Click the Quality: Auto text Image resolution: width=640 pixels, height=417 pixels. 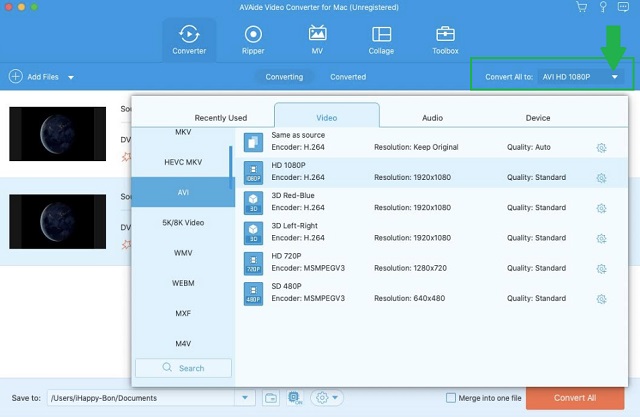529,147
